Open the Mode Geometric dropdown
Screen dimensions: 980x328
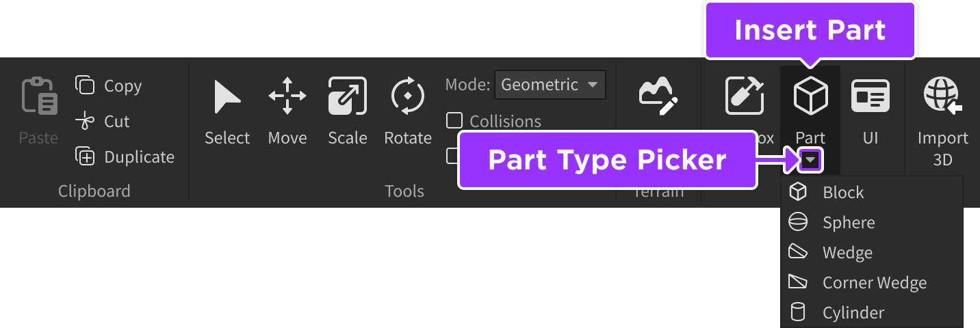coord(550,85)
